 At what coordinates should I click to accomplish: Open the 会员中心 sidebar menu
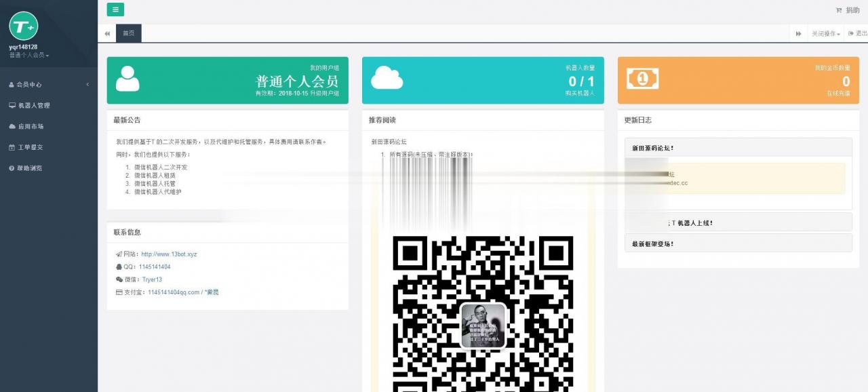tap(49, 85)
